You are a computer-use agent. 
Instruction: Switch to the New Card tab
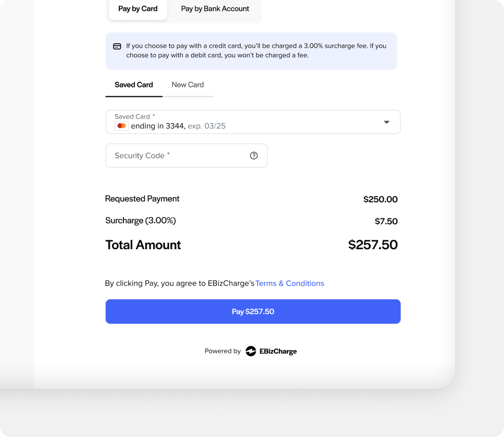[x=187, y=85]
